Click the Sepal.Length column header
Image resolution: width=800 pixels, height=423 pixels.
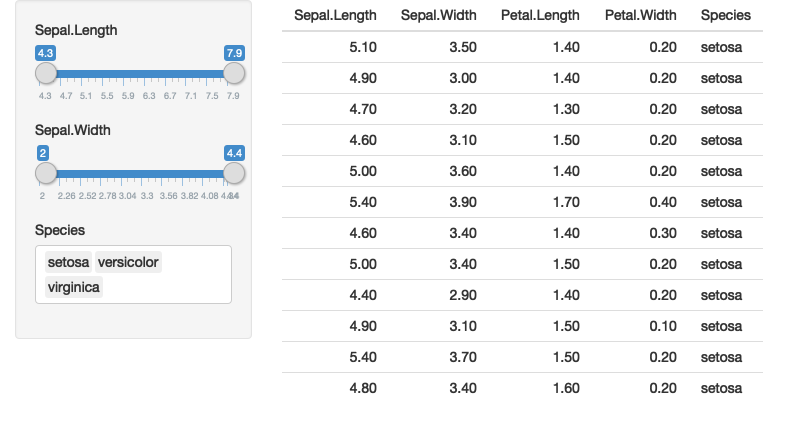(x=335, y=15)
